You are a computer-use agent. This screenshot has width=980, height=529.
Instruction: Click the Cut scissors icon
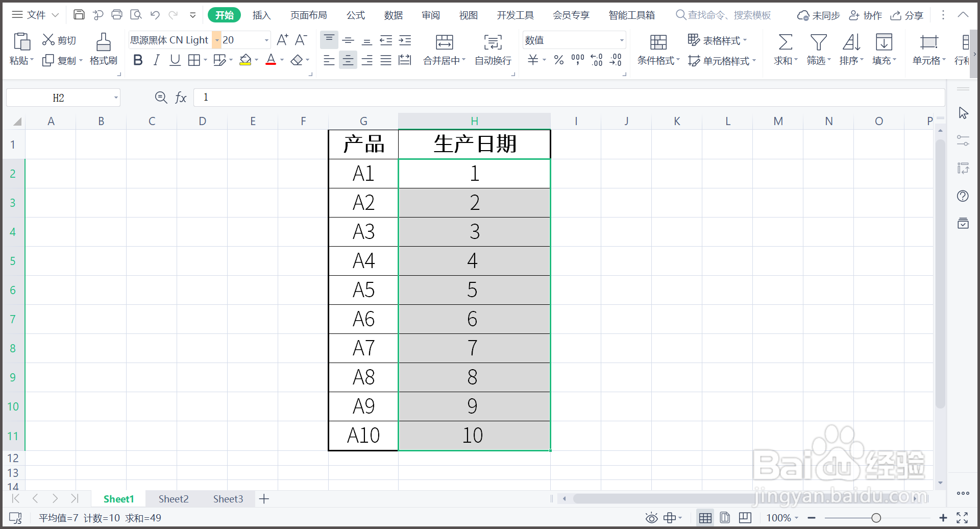click(48, 40)
